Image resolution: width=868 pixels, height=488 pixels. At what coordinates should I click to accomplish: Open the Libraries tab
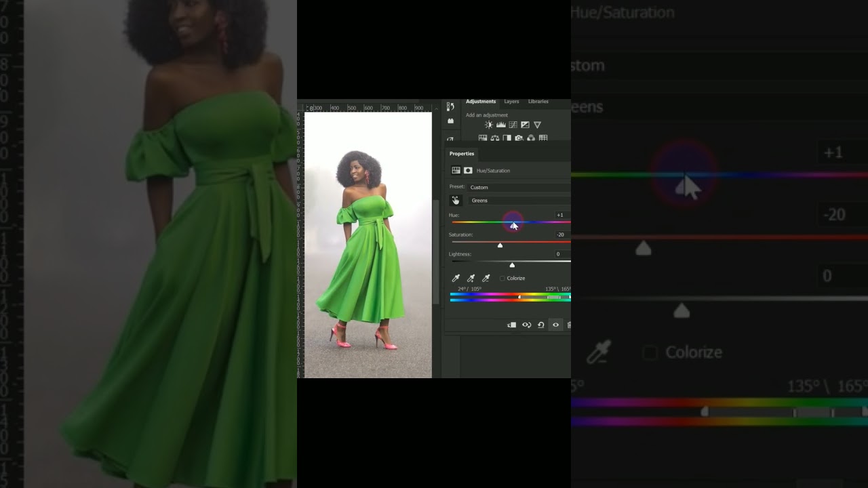pos(538,102)
